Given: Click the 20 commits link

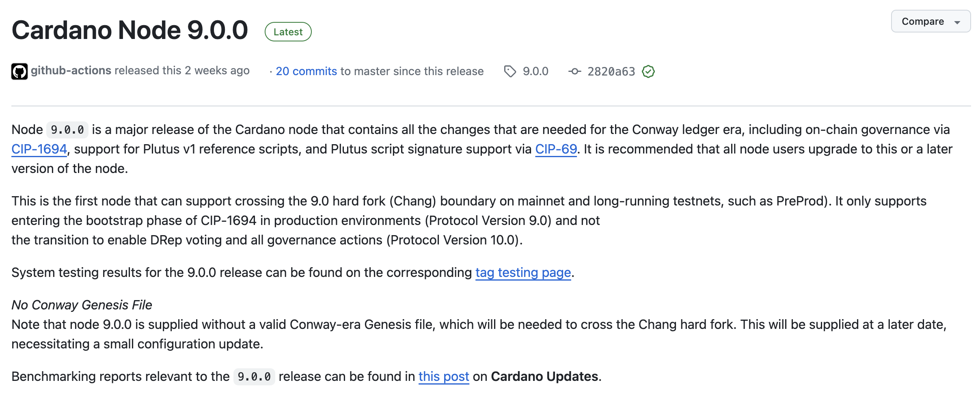Looking at the screenshot, I should coord(306,71).
